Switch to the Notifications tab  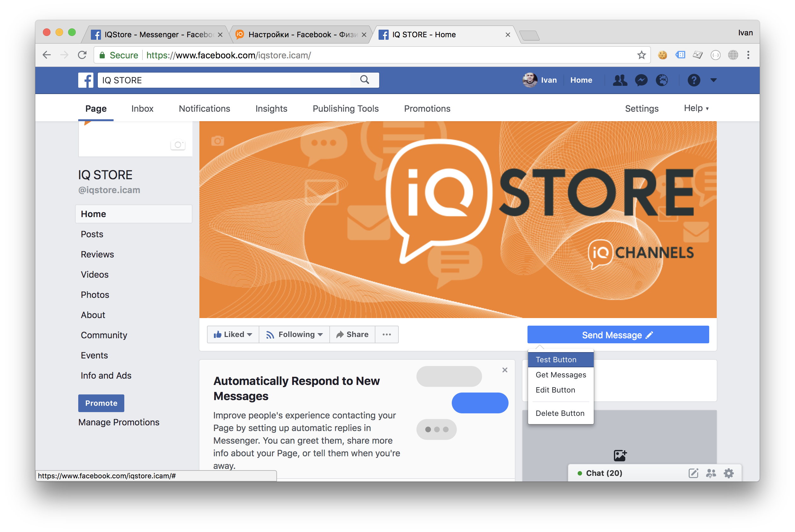tap(204, 109)
